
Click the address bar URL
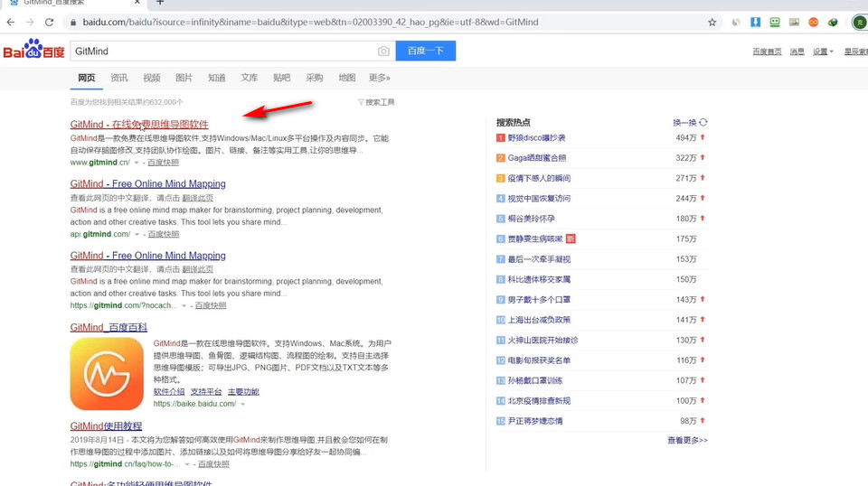pos(310,22)
